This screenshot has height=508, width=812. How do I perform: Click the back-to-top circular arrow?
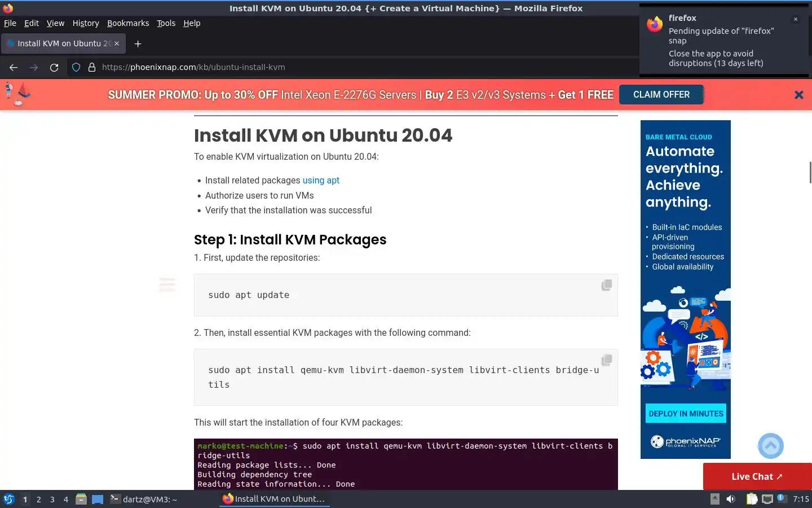(x=771, y=446)
